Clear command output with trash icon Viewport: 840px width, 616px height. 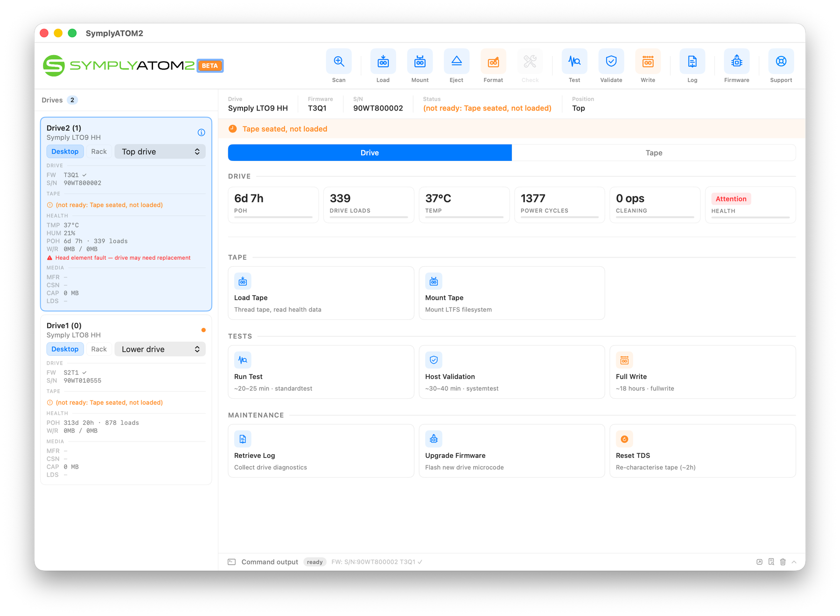click(x=783, y=562)
